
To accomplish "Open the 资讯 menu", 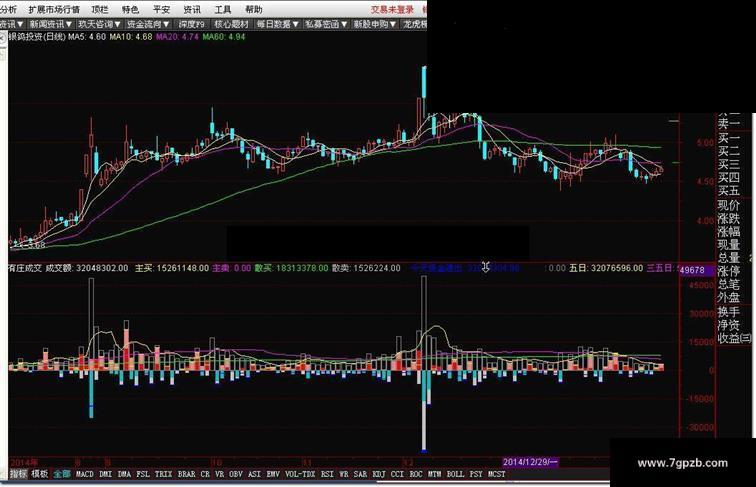I will [x=192, y=10].
